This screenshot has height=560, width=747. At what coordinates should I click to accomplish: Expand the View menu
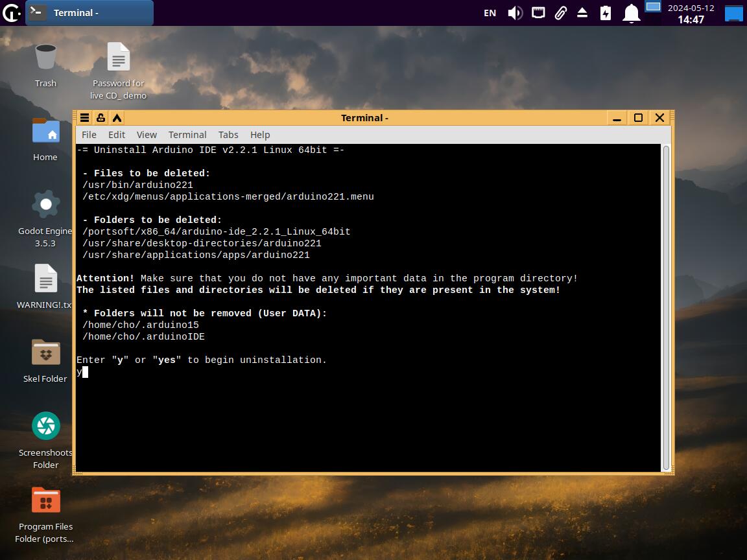click(x=147, y=135)
